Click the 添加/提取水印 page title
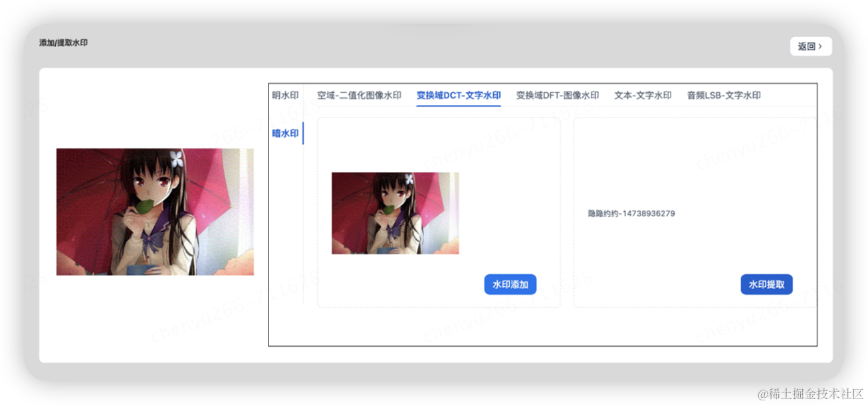 [63, 42]
